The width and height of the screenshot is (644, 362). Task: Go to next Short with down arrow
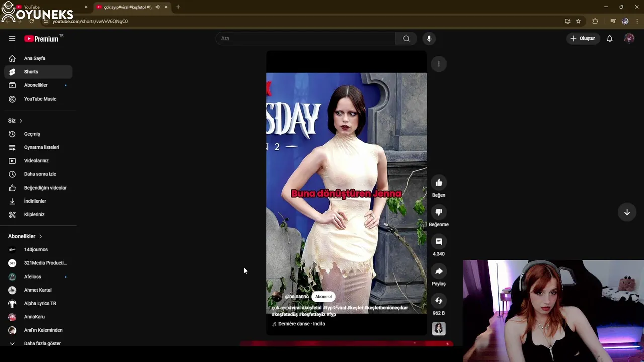click(627, 212)
